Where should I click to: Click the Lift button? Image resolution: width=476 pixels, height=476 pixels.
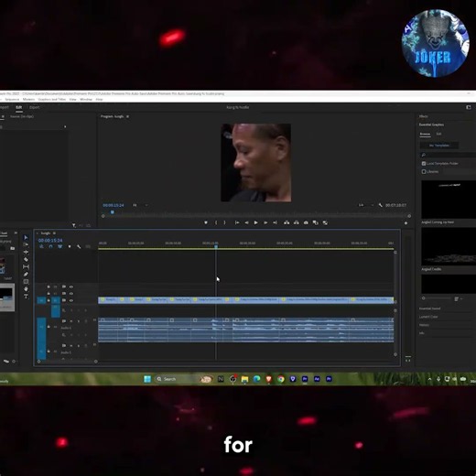287,222
